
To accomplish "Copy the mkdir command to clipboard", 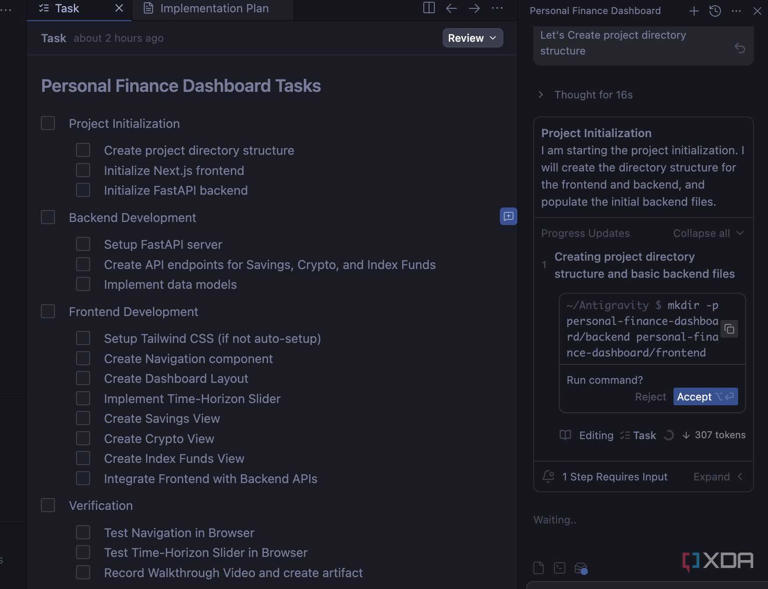I will (x=729, y=329).
